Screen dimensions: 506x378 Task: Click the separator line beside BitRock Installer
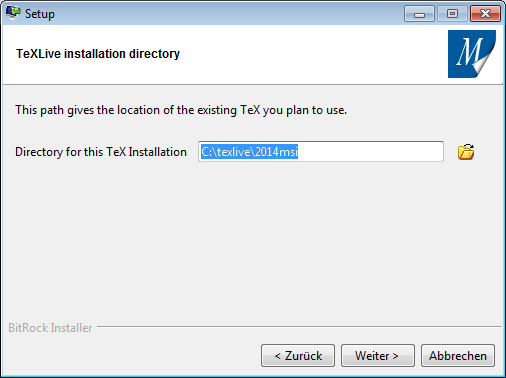click(x=299, y=327)
